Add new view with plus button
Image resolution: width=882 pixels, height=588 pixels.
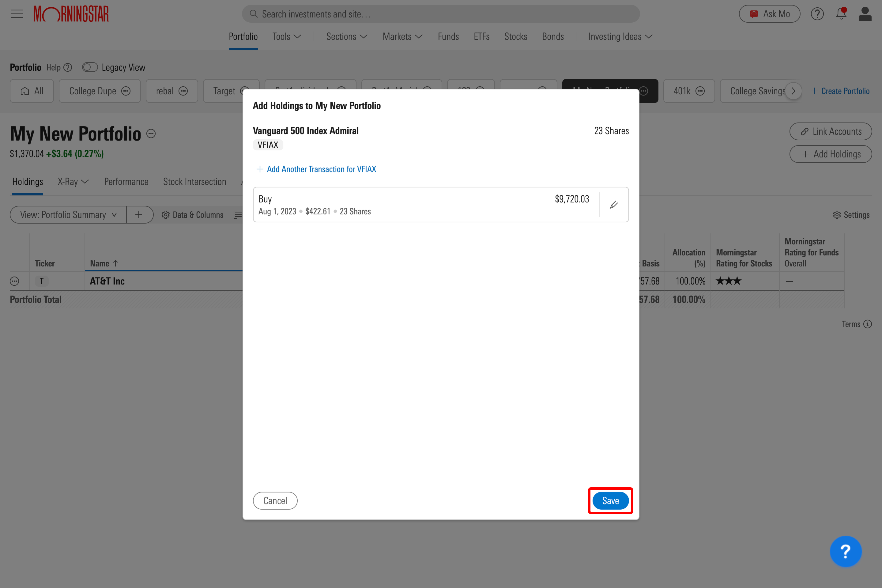139,215
